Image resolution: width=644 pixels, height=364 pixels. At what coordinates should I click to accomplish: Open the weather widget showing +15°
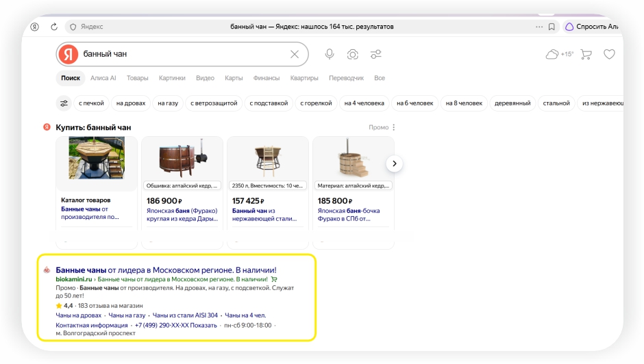tap(559, 54)
